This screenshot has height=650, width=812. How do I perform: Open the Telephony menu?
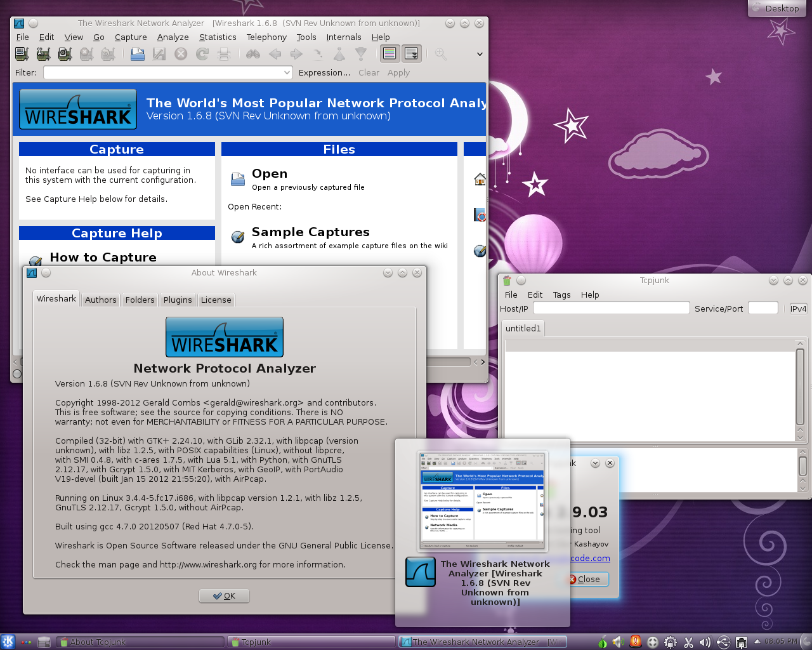pos(266,37)
